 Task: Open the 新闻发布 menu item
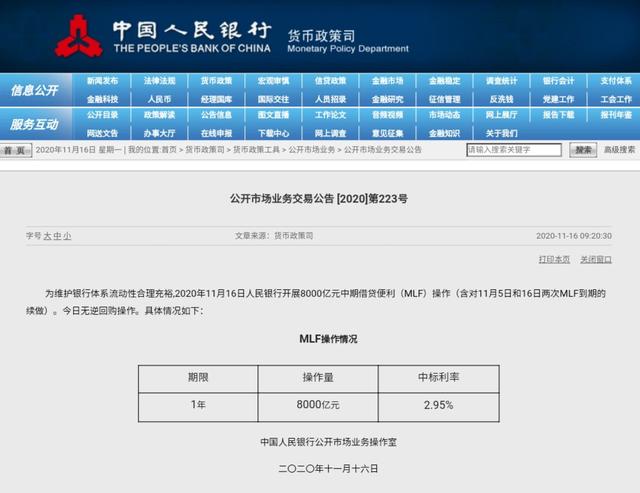pos(102,81)
